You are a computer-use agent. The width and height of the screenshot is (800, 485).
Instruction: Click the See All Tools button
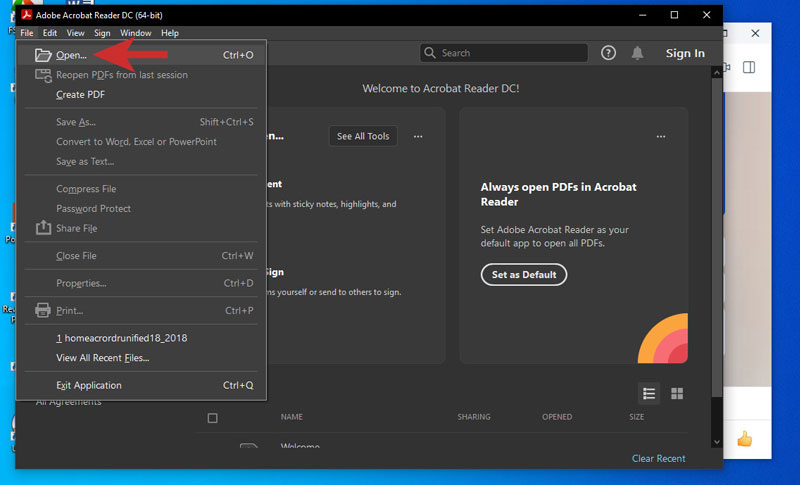(x=363, y=136)
